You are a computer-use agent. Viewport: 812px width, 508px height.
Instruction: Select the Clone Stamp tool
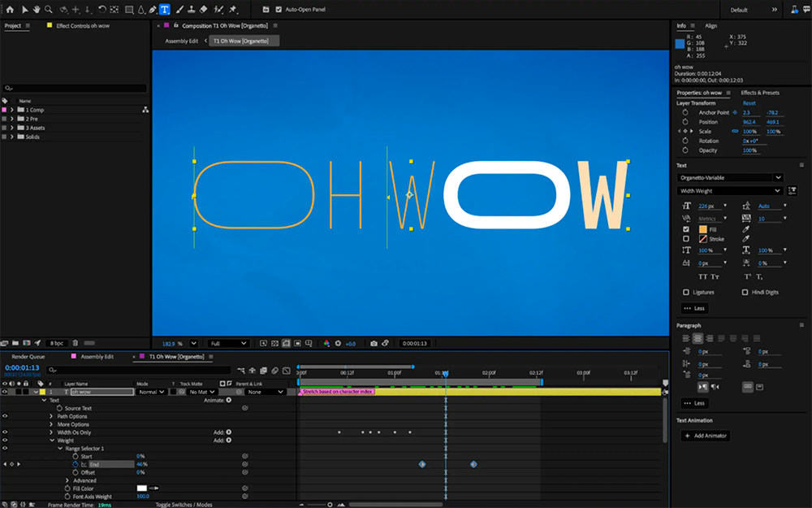point(192,9)
